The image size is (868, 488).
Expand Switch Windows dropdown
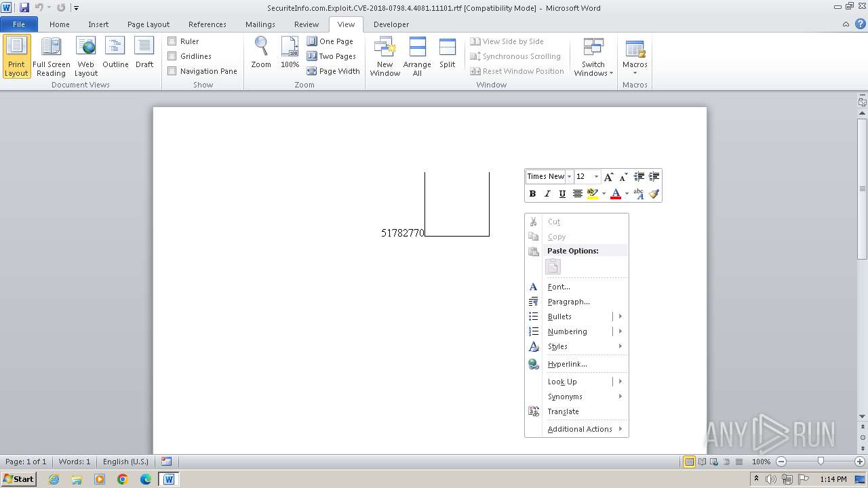point(593,57)
